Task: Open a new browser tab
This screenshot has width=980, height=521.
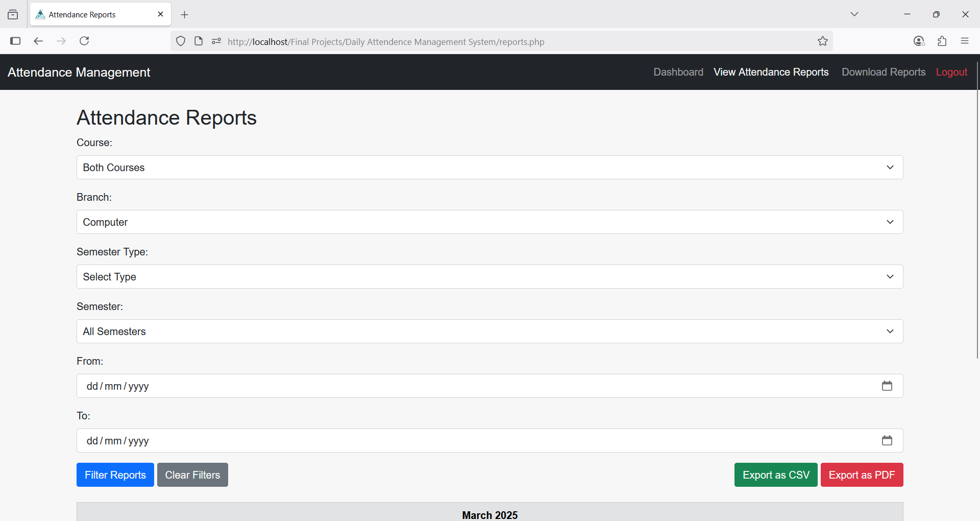Action: click(185, 15)
